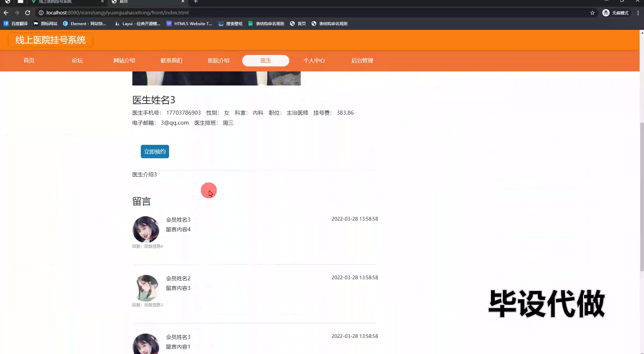This screenshot has height=354, width=644.
Task: Open a new browser tab with plus
Action: coord(196,2)
